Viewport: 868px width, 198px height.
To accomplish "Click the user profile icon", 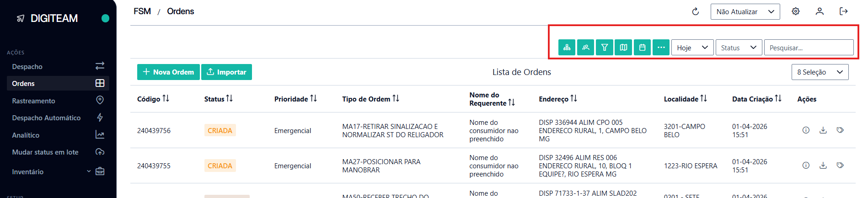I will [820, 11].
